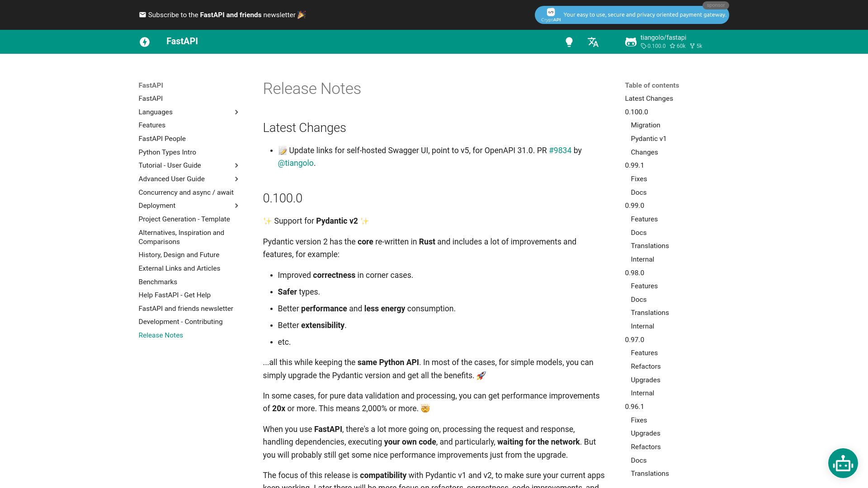Jump to 0.97.0 in table of contents
The height and width of the screenshot is (488, 868).
tap(634, 340)
